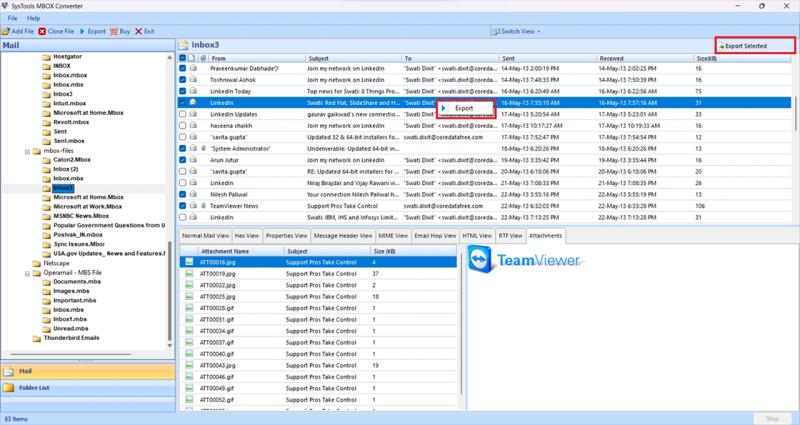Click the Buy cart icon

click(114, 31)
